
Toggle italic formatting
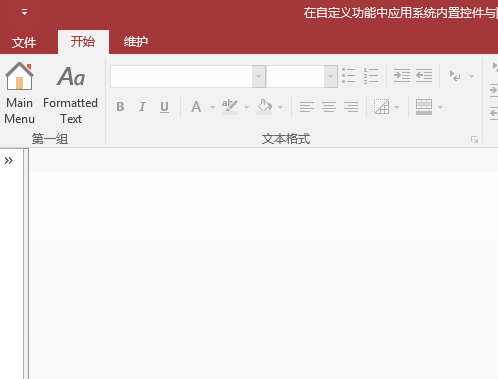(142, 107)
